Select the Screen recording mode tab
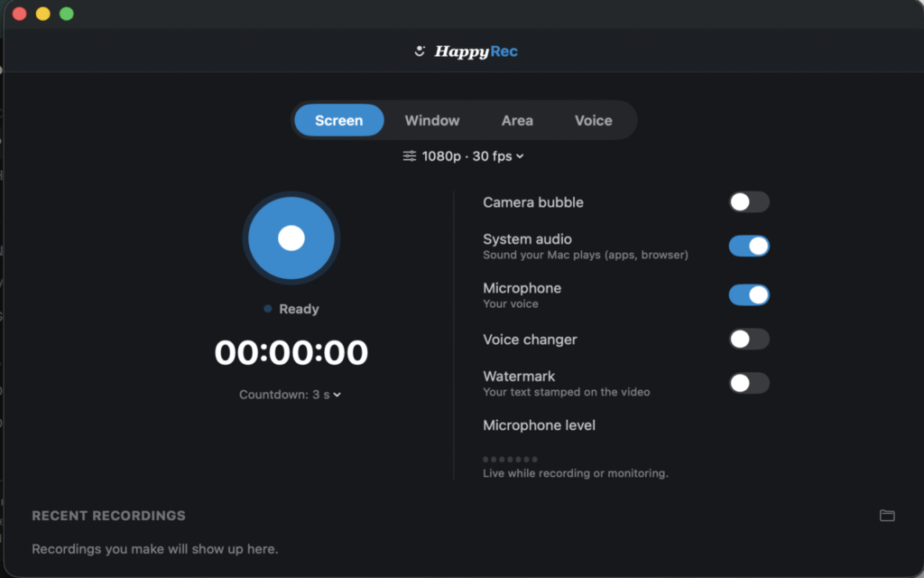The width and height of the screenshot is (924, 578). click(339, 120)
